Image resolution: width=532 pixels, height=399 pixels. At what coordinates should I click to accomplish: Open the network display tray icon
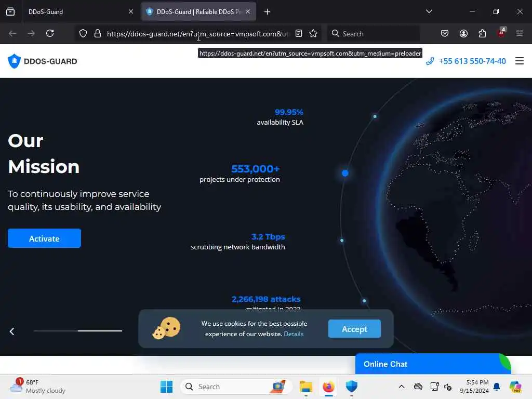click(x=434, y=387)
